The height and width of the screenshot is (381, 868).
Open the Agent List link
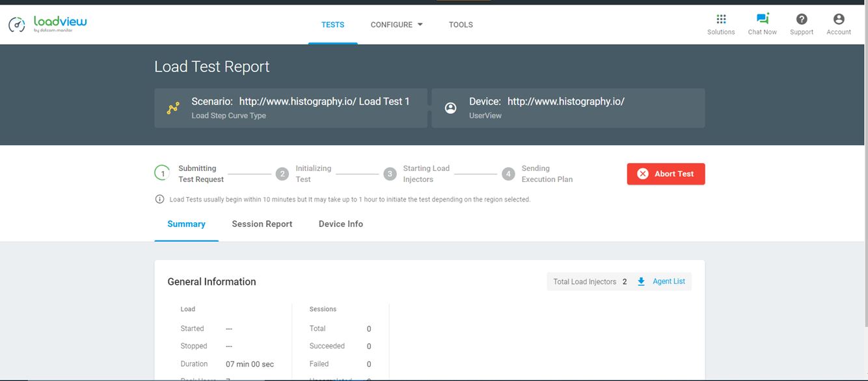(x=669, y=282)
